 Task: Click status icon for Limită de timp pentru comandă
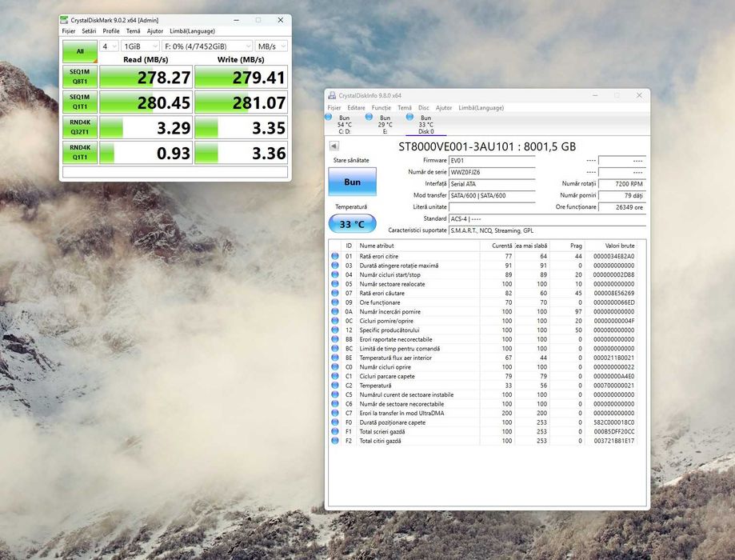coord(334,349)
